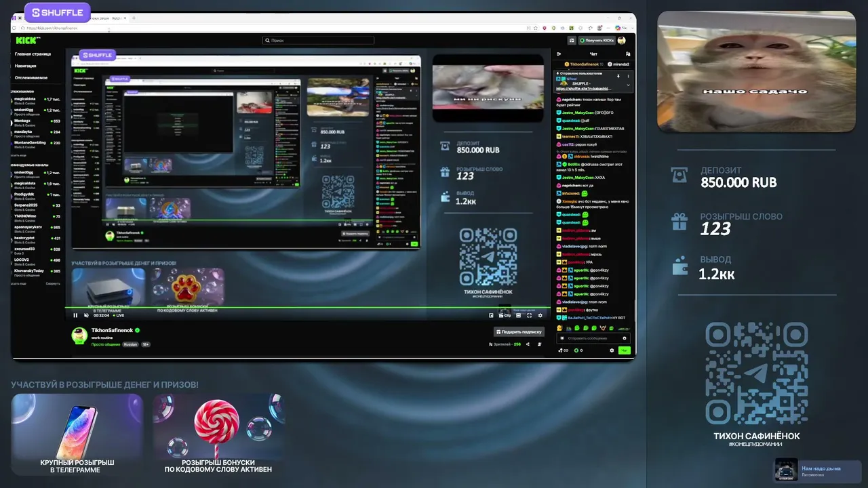Open the emoji picker in the chat input
The image size is (868, 488).
pyautogui.click(x=625, y=338)
